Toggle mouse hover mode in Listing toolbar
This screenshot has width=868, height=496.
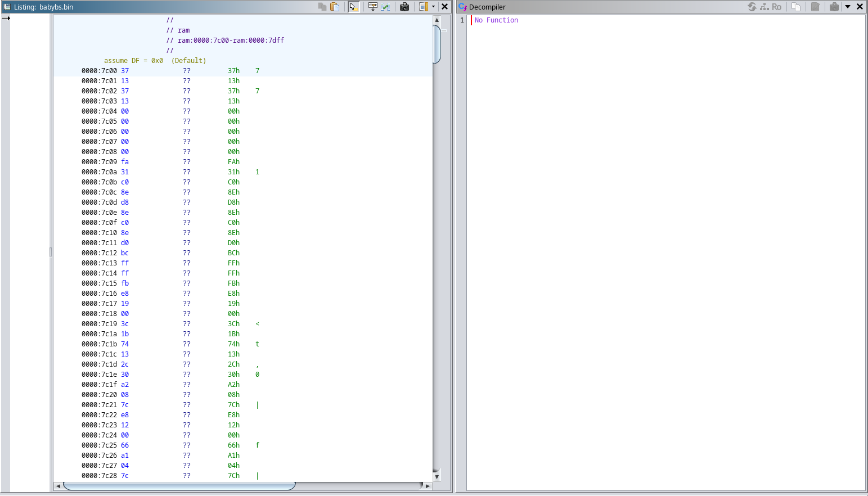click(353, 7)
